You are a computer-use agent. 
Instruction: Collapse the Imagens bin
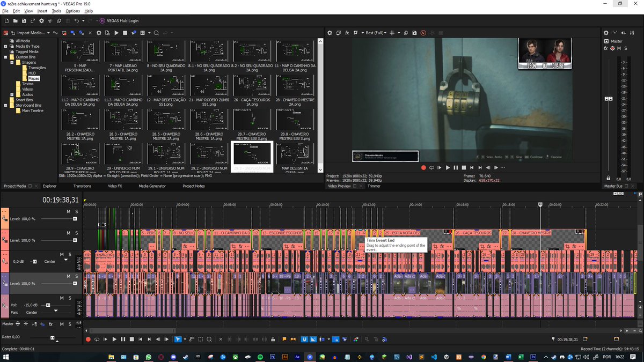[12, 62]
